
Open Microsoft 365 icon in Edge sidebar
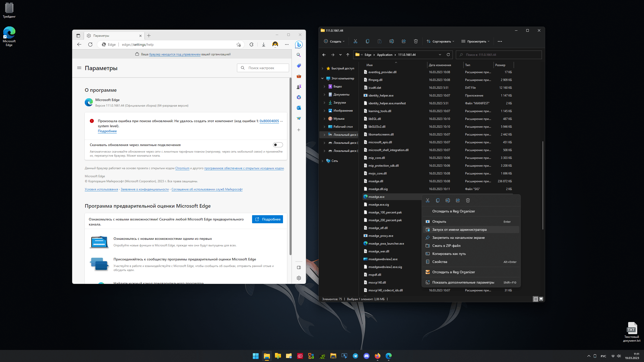click(299, 97)
